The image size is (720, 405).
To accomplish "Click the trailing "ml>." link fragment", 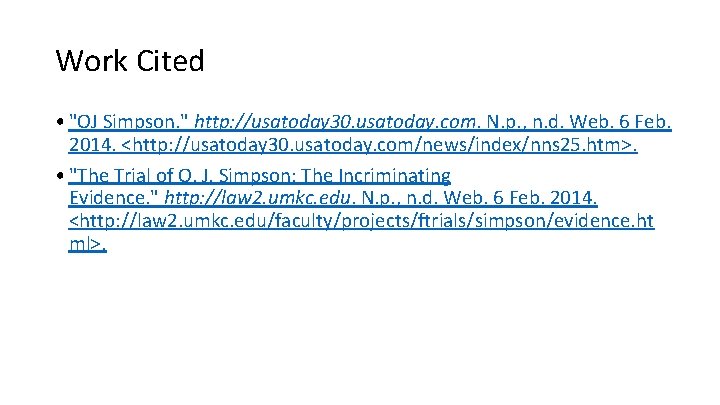I will pos(88,244).
